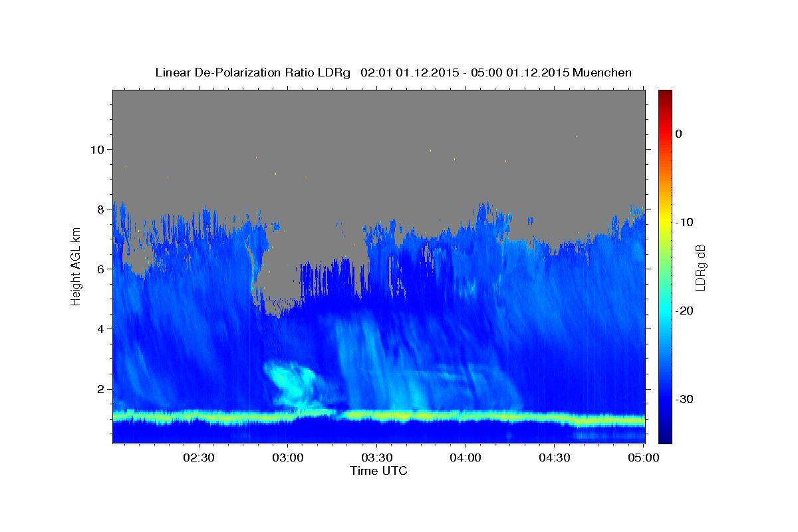Click the height axis label 10

[x=99, y=149]
